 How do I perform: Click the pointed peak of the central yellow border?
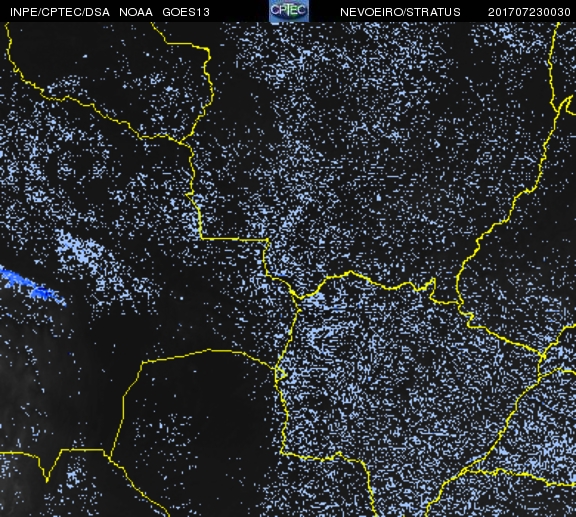click(x=350, y=273)
